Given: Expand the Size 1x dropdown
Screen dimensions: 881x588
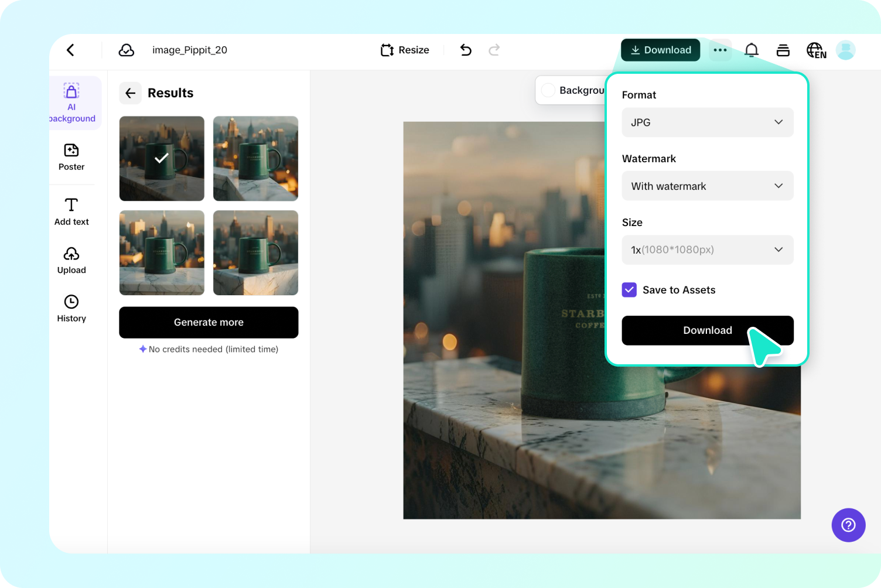Looking at the screenshot, I should [x=708, y=249].
